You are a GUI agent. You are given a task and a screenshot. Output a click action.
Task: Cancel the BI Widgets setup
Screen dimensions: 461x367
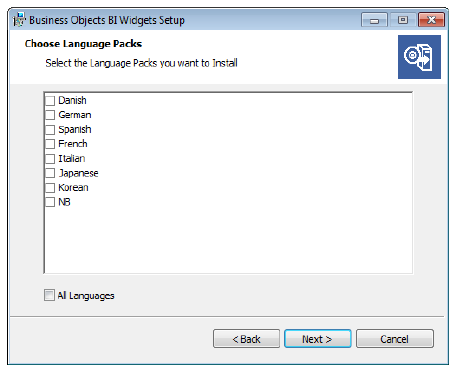pyautogui.click(x=395, y=339)
